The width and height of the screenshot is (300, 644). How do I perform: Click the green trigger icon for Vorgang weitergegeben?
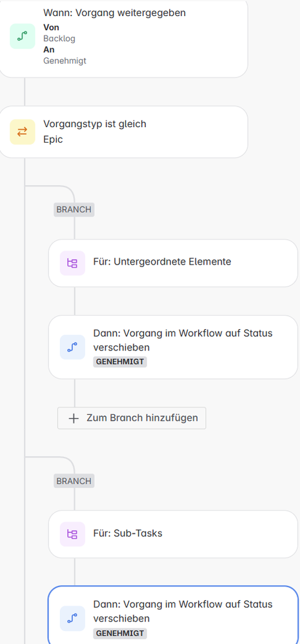coord(22,36)
